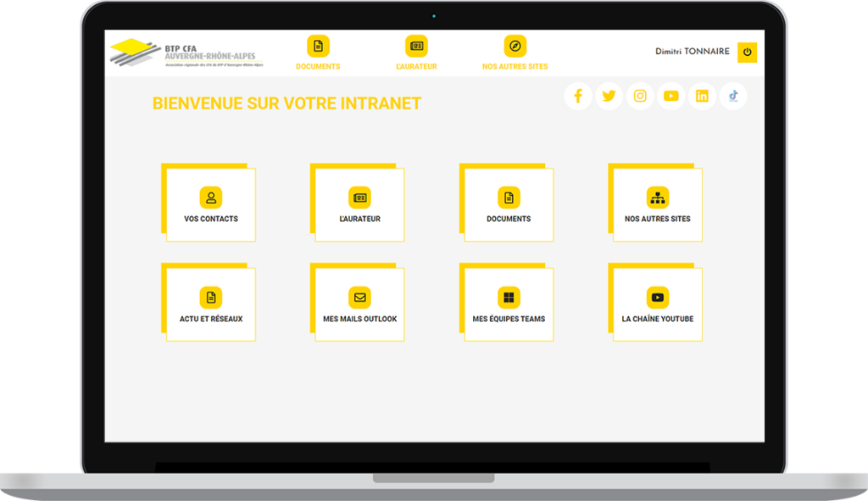
Task: Open the YouTube social icon in header
Action: pos(671,96)
